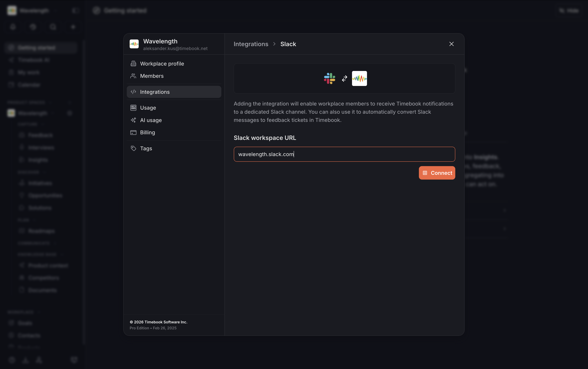Viewport: 588px width, 369px height.
Task: Open Workplace profile settings
Action: pyautogui.click(x=174, y=64)
